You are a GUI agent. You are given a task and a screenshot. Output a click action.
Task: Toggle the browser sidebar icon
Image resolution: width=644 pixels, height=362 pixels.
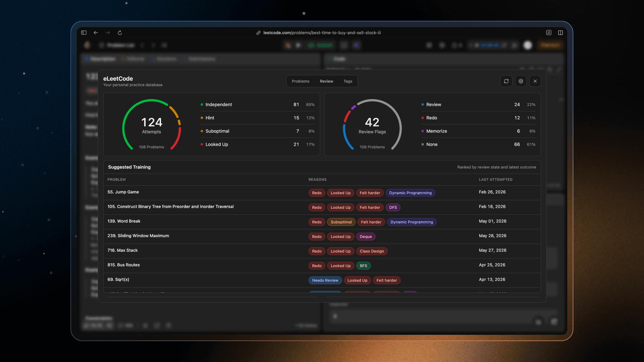click(x=84, y=33)
